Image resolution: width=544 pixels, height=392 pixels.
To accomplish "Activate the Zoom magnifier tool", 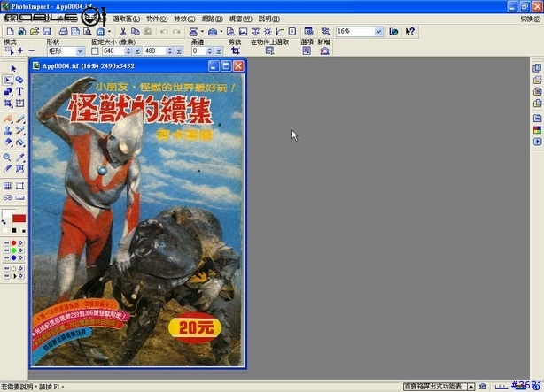I will pyautogui.click(x=8, y=158).
